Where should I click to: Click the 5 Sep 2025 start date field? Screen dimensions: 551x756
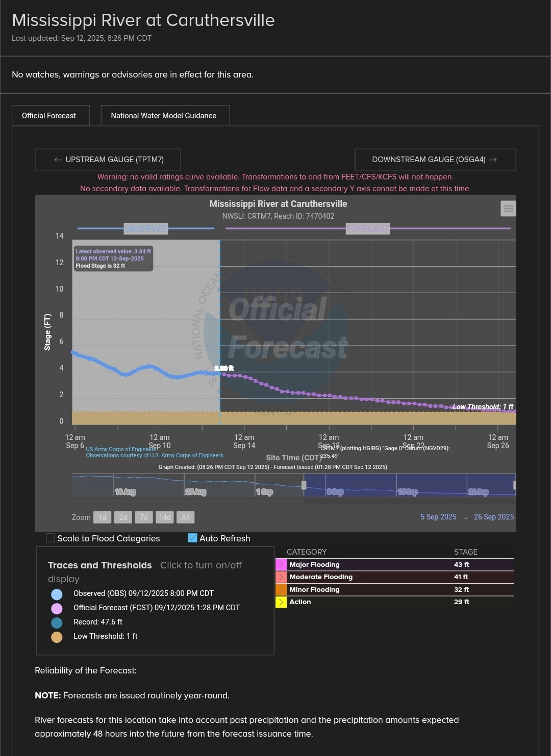click(x=438, y=517)
